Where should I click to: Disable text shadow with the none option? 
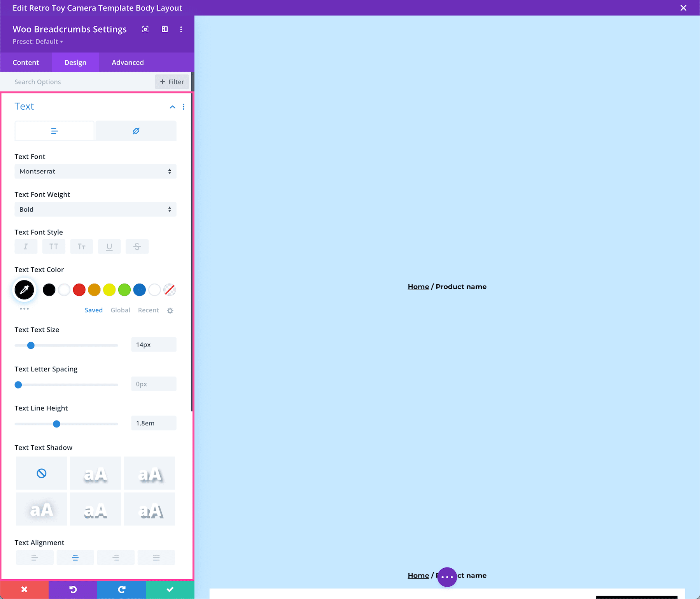tap(41, 473)
